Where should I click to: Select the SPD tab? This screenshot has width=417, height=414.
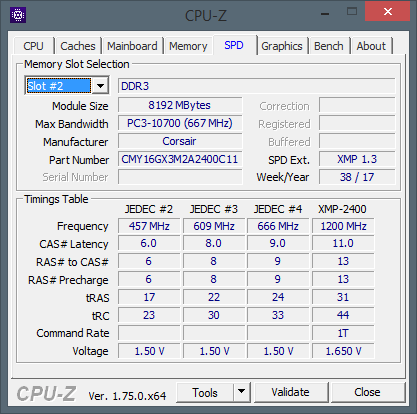[234, 45]
